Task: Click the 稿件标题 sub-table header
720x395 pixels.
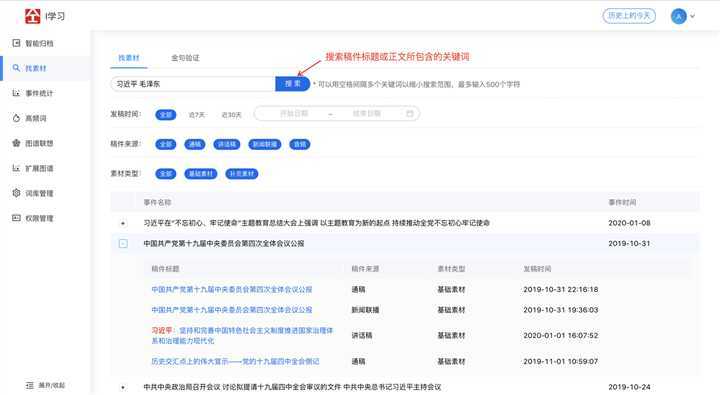Action: click(165, 269)
